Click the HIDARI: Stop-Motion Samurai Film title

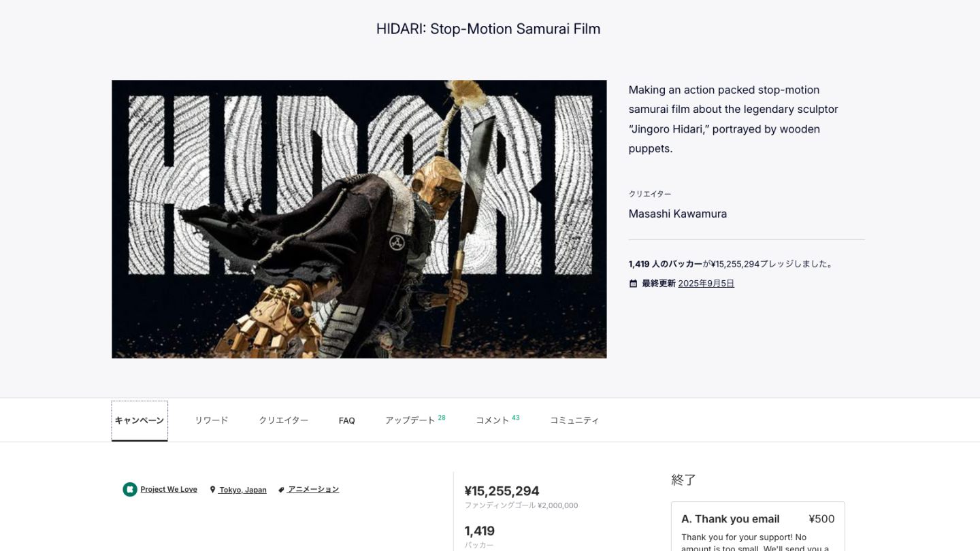pos(489,29)
